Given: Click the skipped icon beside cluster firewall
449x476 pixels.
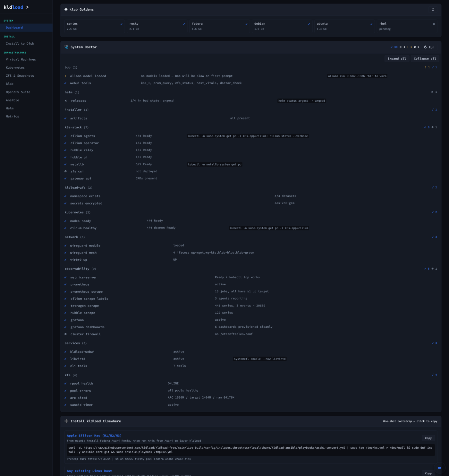Looking at the screenshot, I should point(66,334).
